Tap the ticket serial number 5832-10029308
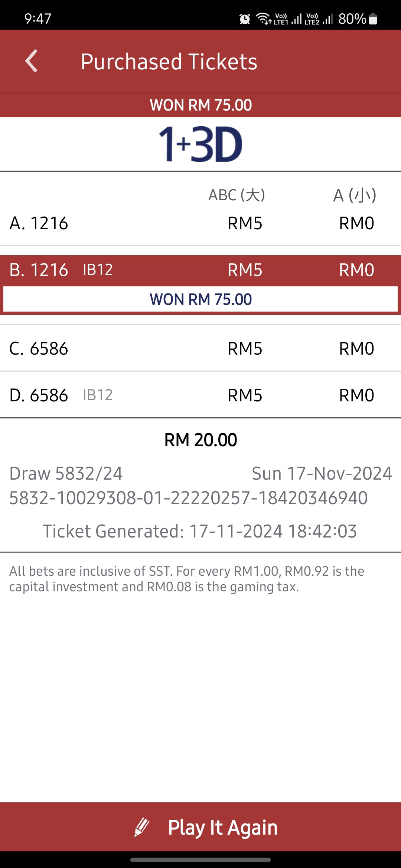Viewport: 401px width, 868px height. pyautogui.click(x=189, y=498)
